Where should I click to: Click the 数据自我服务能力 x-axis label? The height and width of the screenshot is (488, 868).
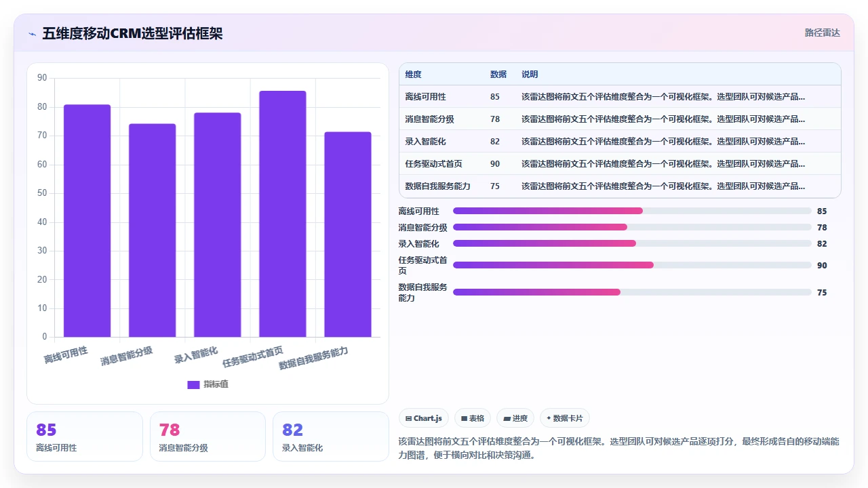[x=313, y=357]
